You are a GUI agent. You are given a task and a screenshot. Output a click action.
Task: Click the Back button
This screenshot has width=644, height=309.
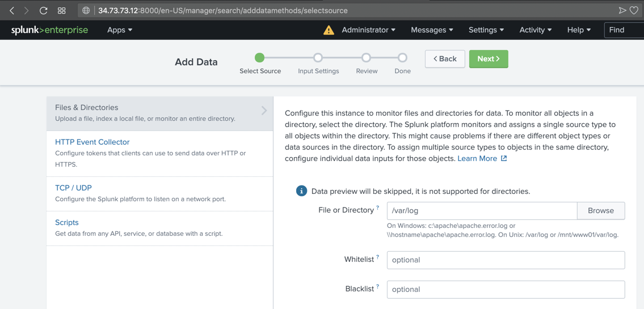click(x=445, y=59)
